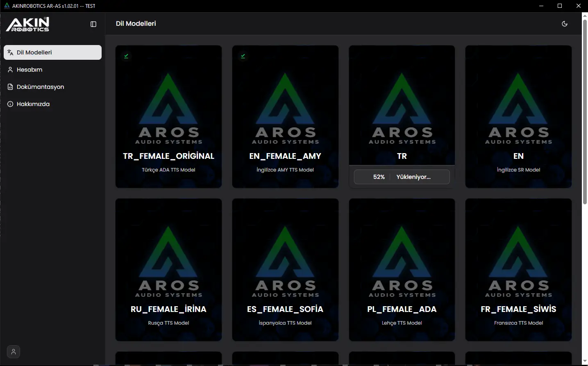Collapse the sidebar with the panel icon
Screen dimensions: 588x366
(93, 24)
